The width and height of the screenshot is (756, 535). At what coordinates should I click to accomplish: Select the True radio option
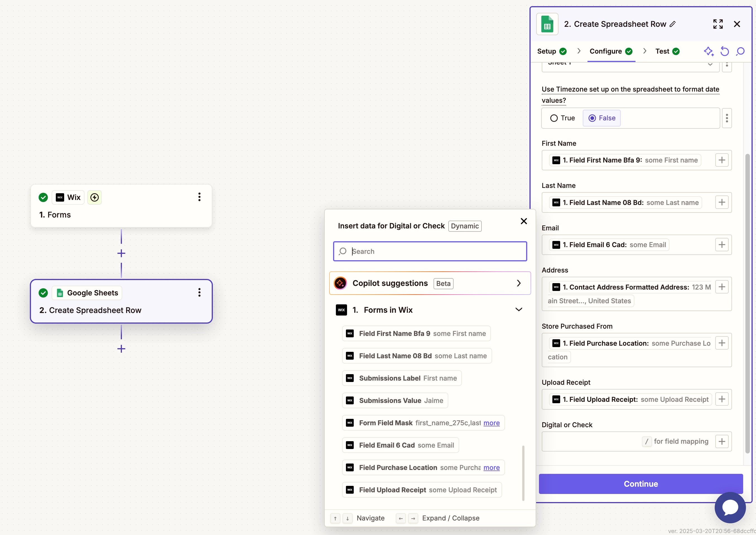point(562,118)
